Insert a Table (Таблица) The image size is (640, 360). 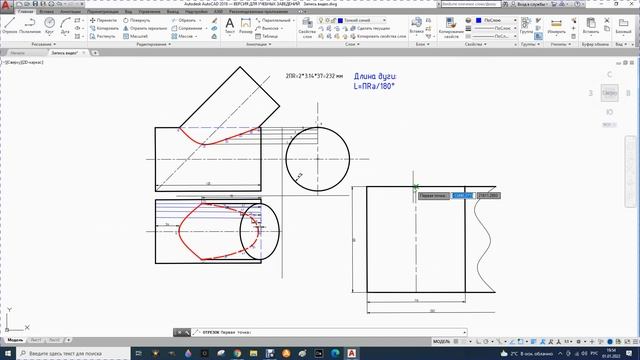(267, 36)
